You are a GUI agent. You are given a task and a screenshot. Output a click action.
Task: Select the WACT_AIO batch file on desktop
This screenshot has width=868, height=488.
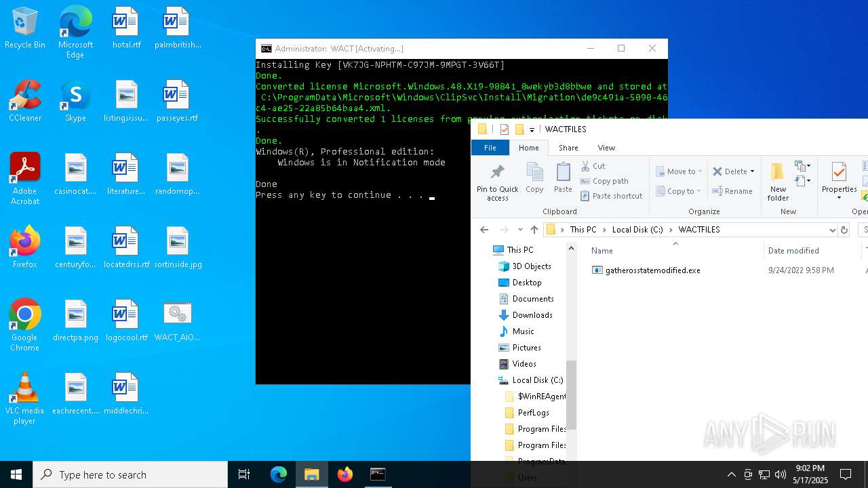(177, 321)
